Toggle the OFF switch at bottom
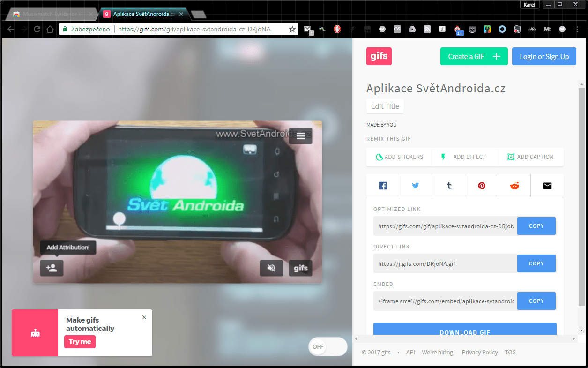The width and height of the screenshot is (588, 368). point(327,346)
